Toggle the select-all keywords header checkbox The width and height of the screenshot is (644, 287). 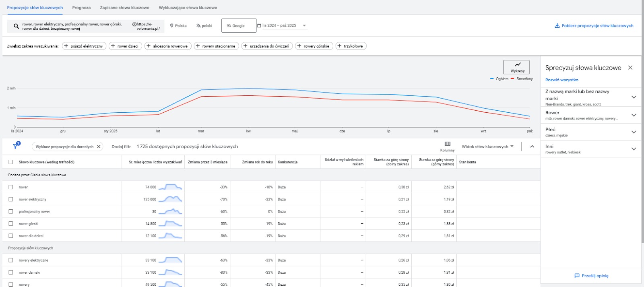point(11,162)
